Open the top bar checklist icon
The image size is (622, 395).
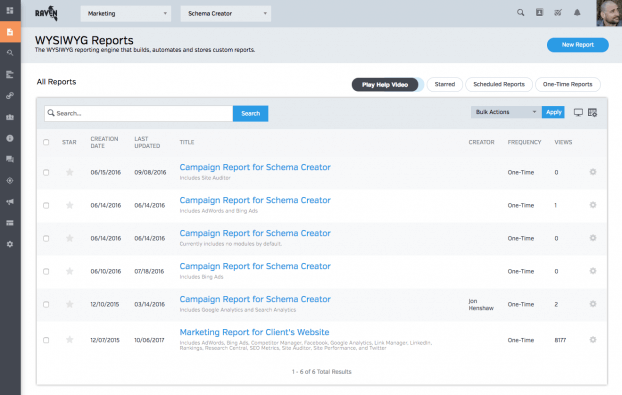558,13
